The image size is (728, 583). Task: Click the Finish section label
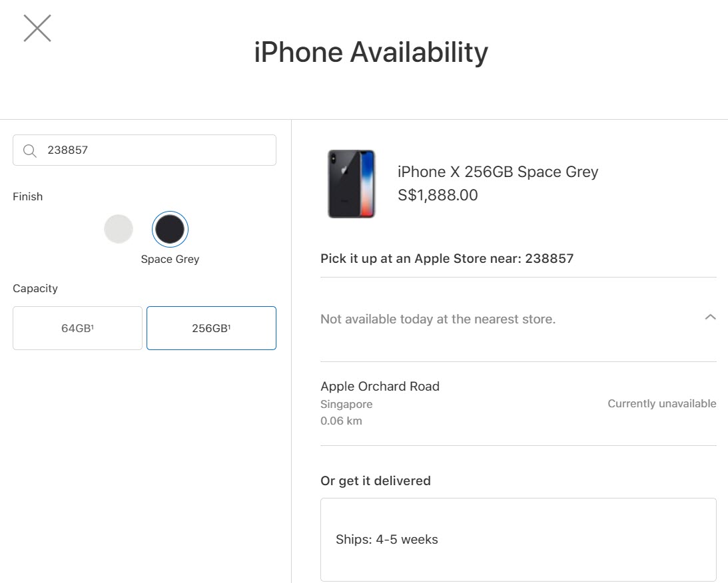click(x=27, y=196)
